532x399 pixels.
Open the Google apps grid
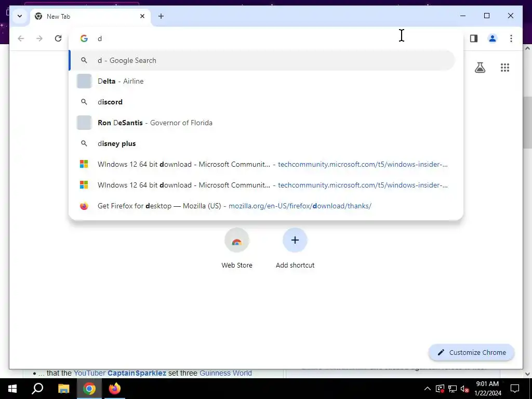(x=505, y=68)
